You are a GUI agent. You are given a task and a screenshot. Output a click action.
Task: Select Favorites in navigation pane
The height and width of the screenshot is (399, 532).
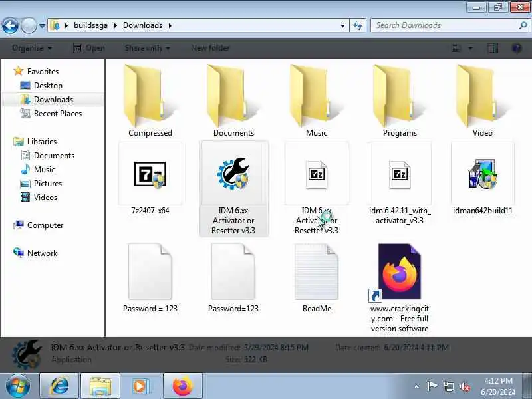[36, 72]
